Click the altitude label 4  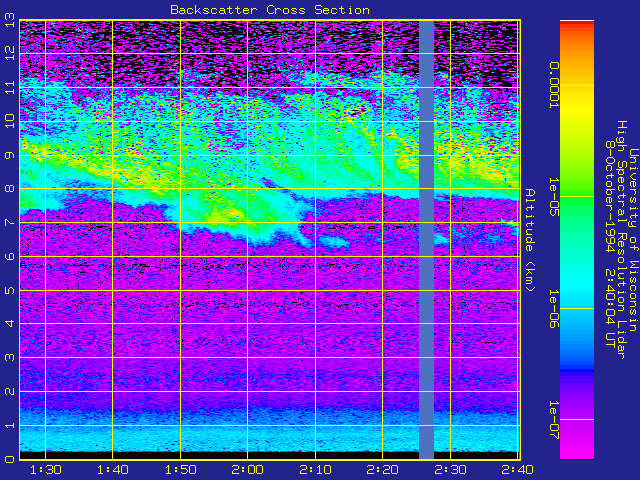10,324
